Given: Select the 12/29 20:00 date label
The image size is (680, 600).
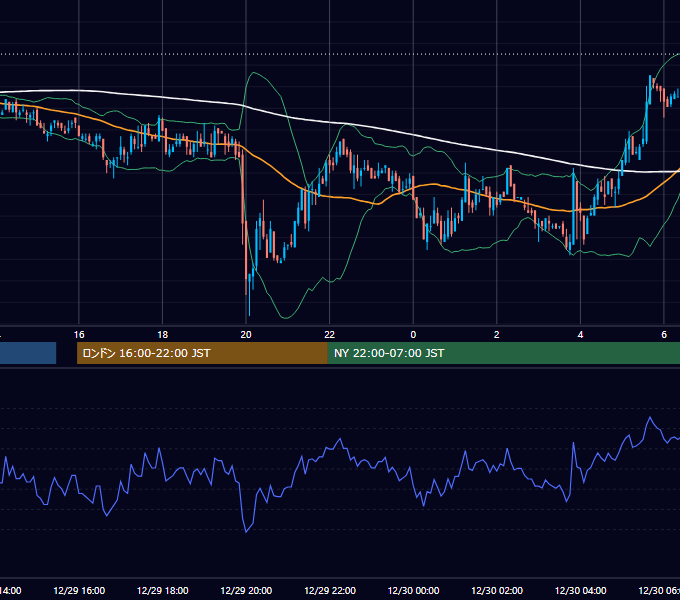Looking at the screenshot, I should click(246, 590).
